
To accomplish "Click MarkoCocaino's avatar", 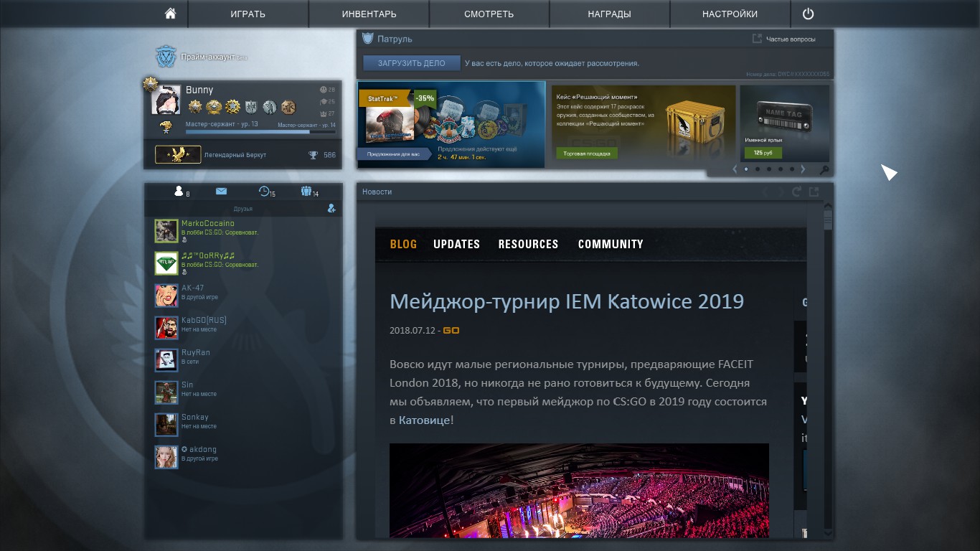I will click(x=166, y=231).
